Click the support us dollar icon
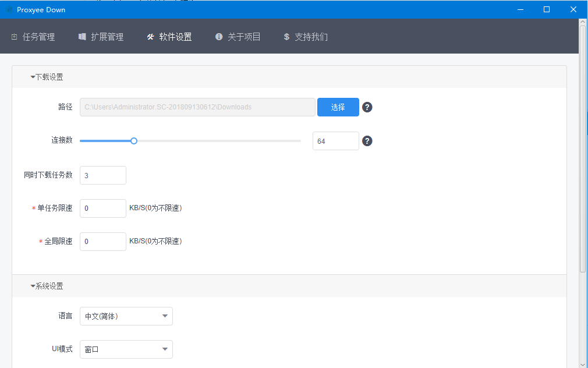This screenshot has height=368, width=588. pos(286,37)
